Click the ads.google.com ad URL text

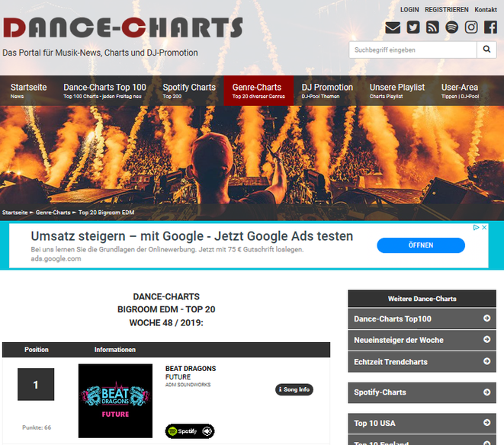coord(56,258)
